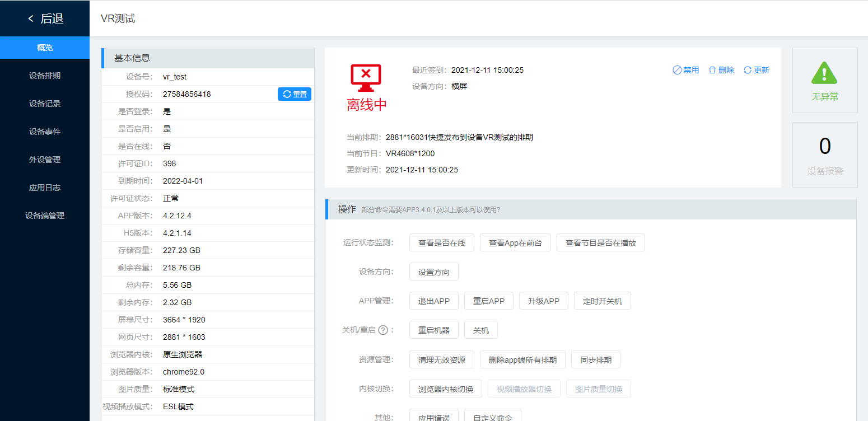
Task: Click the trash icon beside 删除
Action: pos(712,70)
